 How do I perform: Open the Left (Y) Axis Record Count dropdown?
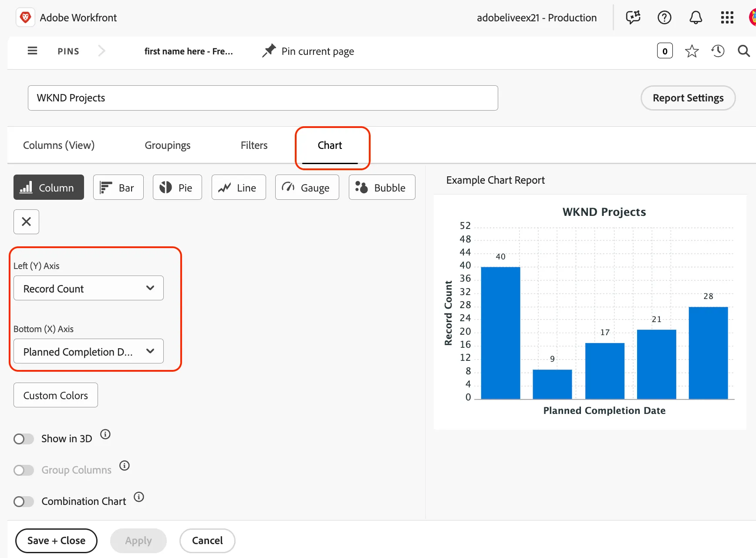click(88, 288)
